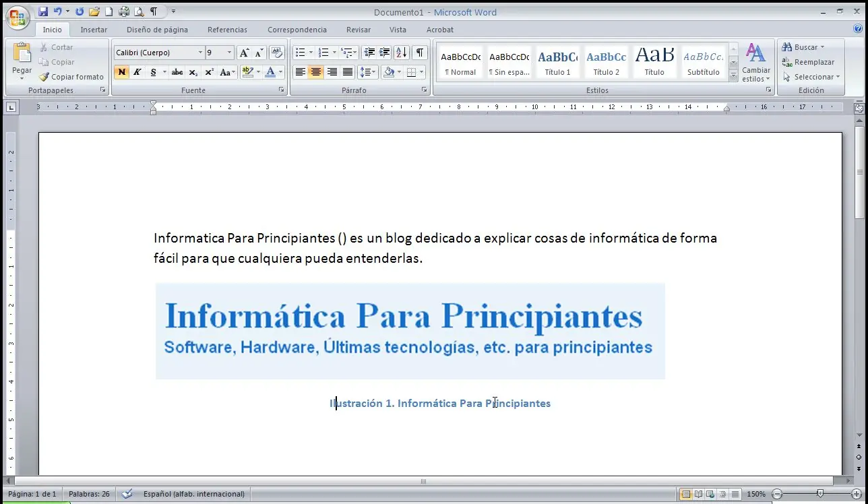Open the Referencias ribbon tab
The width and height of the screenshot is (868, 504).
[x=227, y=30]
